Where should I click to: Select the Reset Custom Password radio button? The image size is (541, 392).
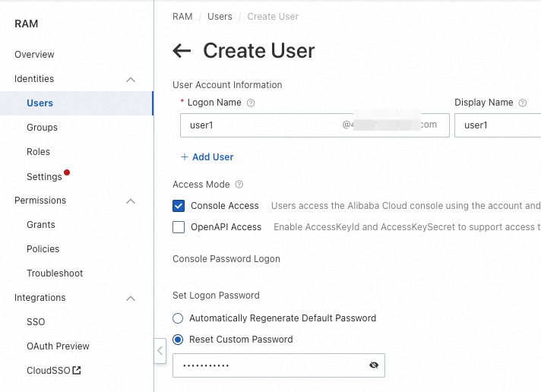(178, 340)
